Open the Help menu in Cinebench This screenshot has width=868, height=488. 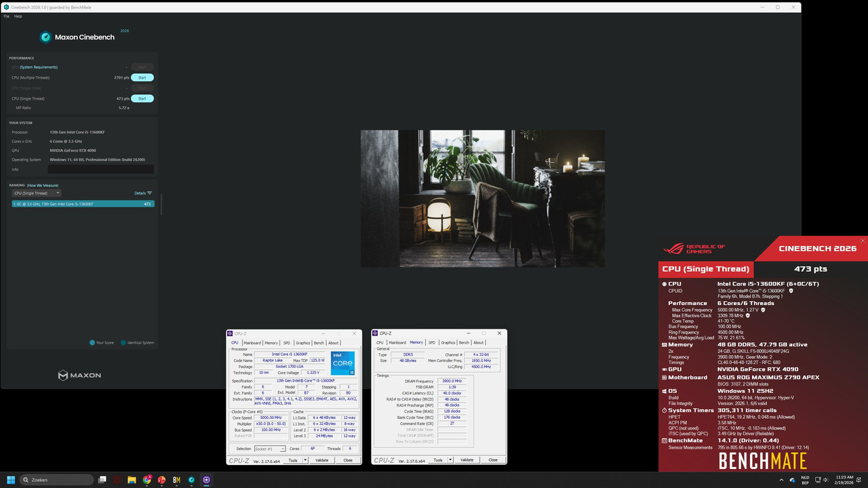tap(18, 16)
